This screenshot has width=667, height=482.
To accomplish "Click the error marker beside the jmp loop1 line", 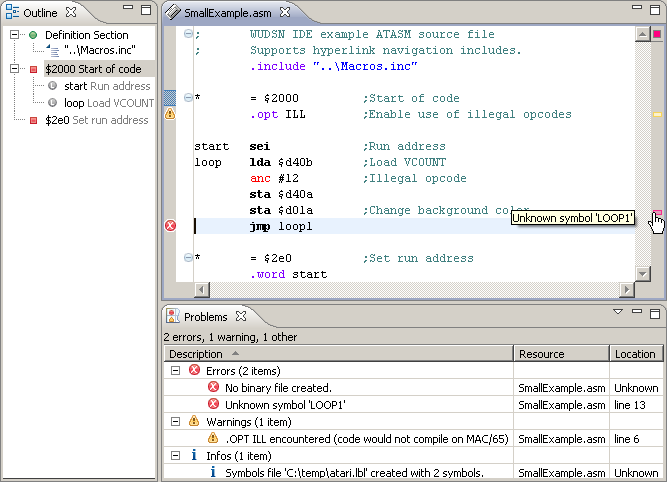I will pyautogui.click(x=170, y=226).
